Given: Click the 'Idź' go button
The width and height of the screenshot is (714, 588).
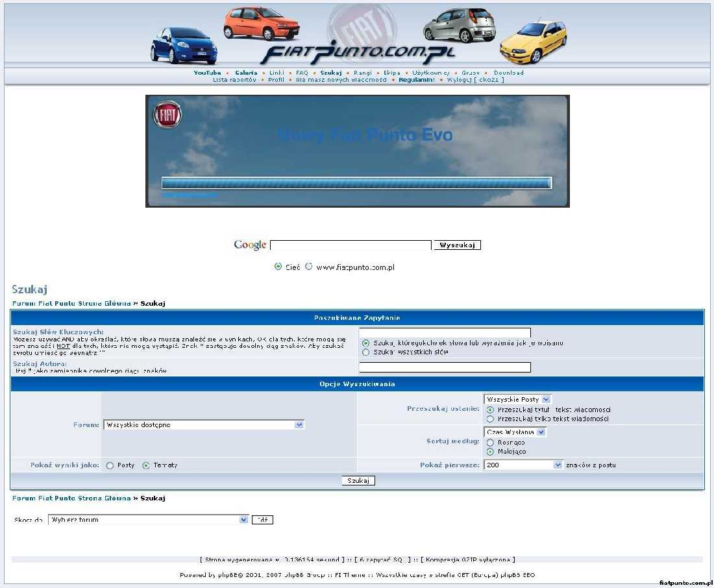Looking at the screenshot, I should [262, 520].
